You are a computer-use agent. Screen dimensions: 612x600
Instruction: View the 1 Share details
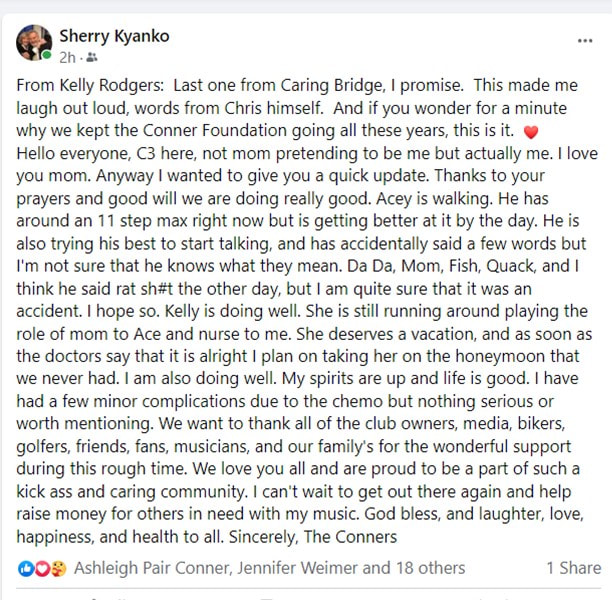pos(574,568)
